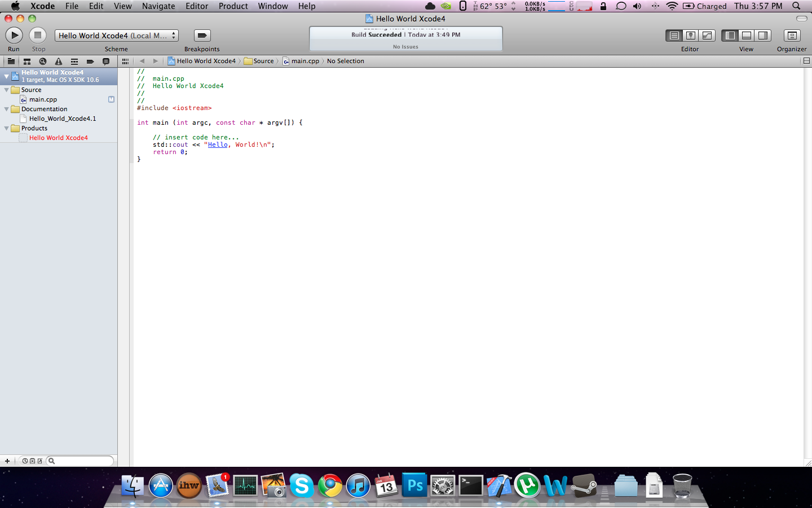Viewport: 812px width, 508px height.
Task: Open the Log navigator speech-bubble icon
Action: 105,61
